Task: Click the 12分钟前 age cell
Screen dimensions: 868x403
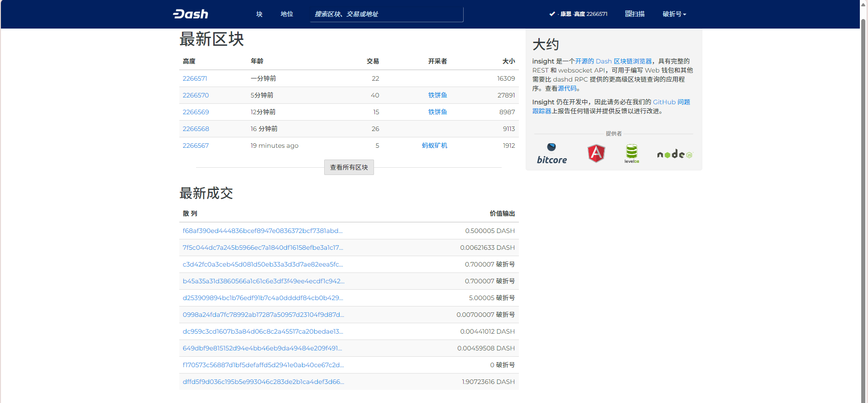Action: [x=263, y=112]
